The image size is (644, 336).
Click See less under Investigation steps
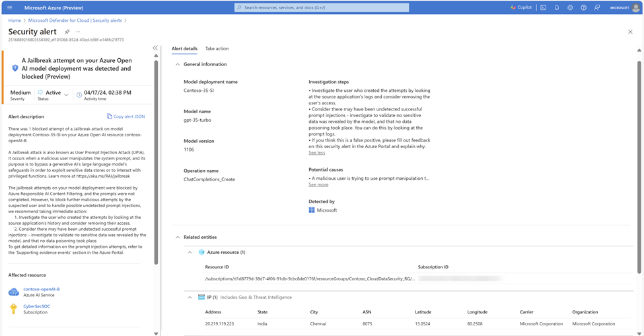(x=316, y=153)
